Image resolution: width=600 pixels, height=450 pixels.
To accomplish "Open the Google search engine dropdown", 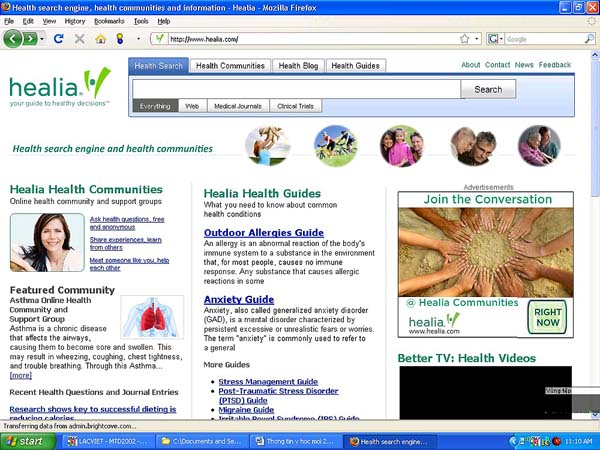I will pyautogui.click(x=495, y=39).
